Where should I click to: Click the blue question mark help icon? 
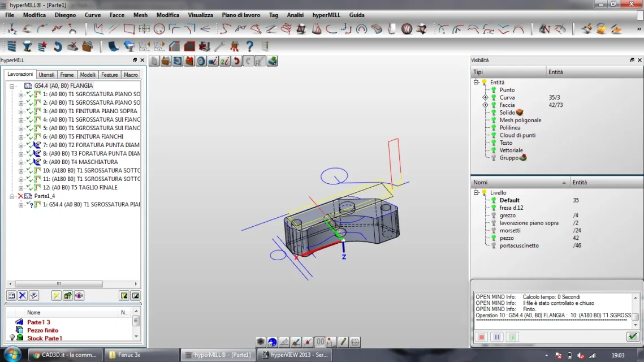pos(250,46)
